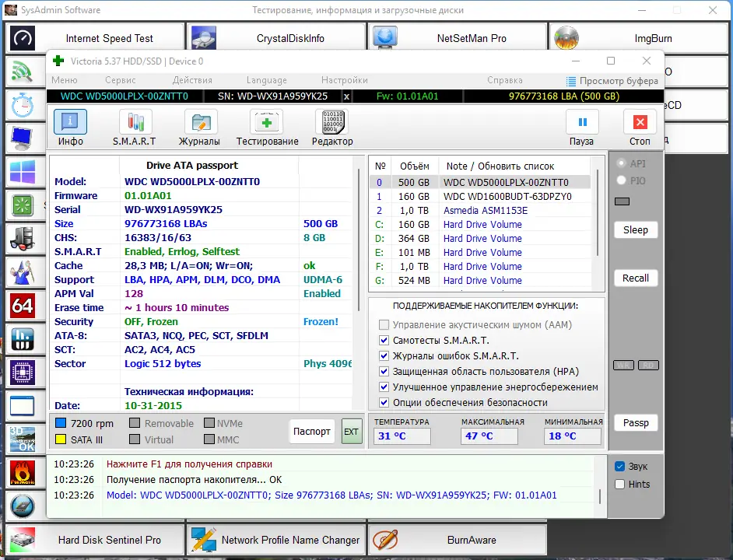
Task: Click the Passp button
Action: point(636,423)
